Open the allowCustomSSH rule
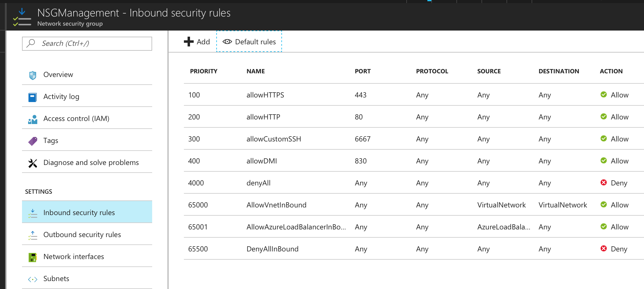The height and width of the screenshot is (289, 644). click(x=274, y=139)
